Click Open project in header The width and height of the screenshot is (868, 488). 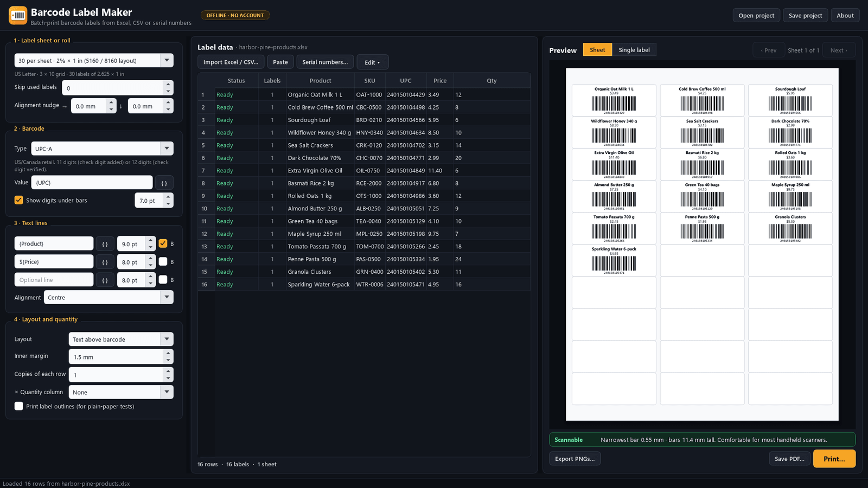tap(756, 15)
